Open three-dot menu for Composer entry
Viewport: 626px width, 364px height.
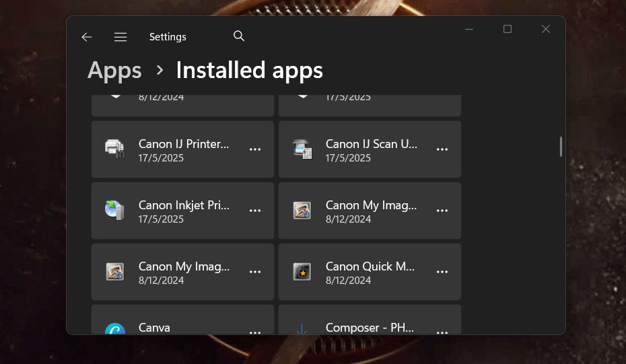[442, 332]
